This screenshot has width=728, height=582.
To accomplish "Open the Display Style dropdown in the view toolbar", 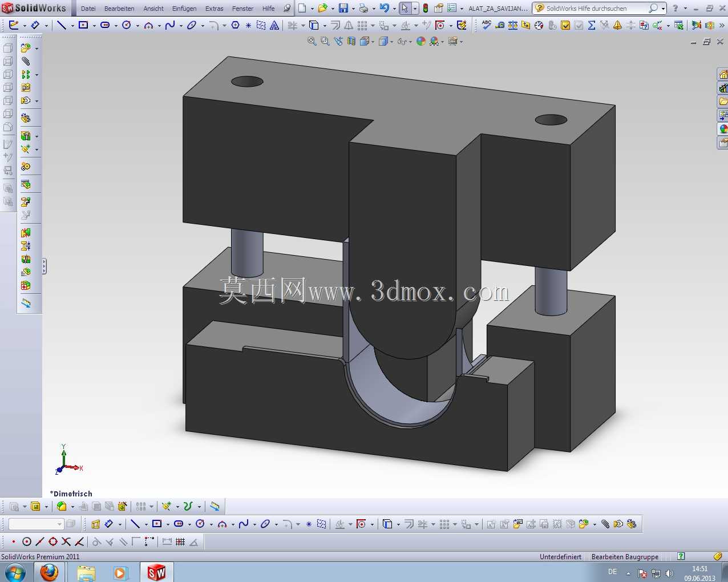I will point(391,42).
